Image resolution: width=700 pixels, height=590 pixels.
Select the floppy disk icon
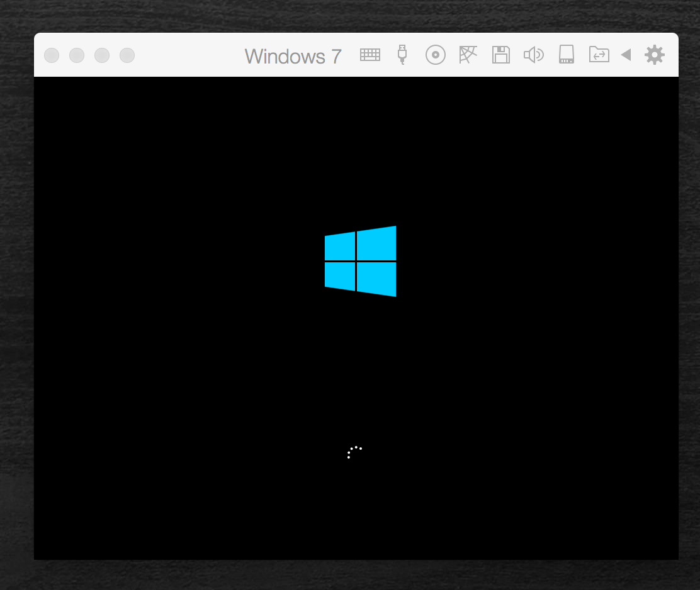point(501,55)
